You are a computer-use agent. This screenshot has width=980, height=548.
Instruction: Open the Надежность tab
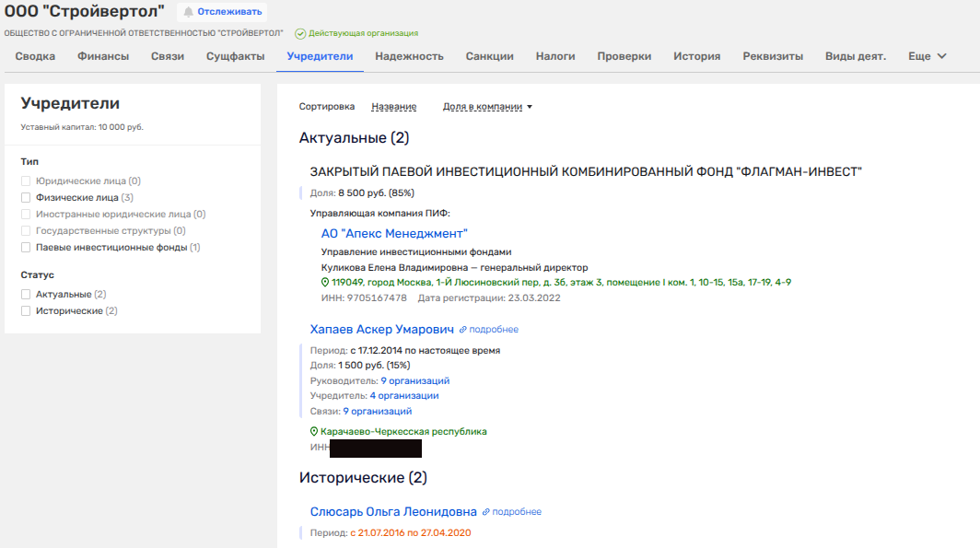409,56
